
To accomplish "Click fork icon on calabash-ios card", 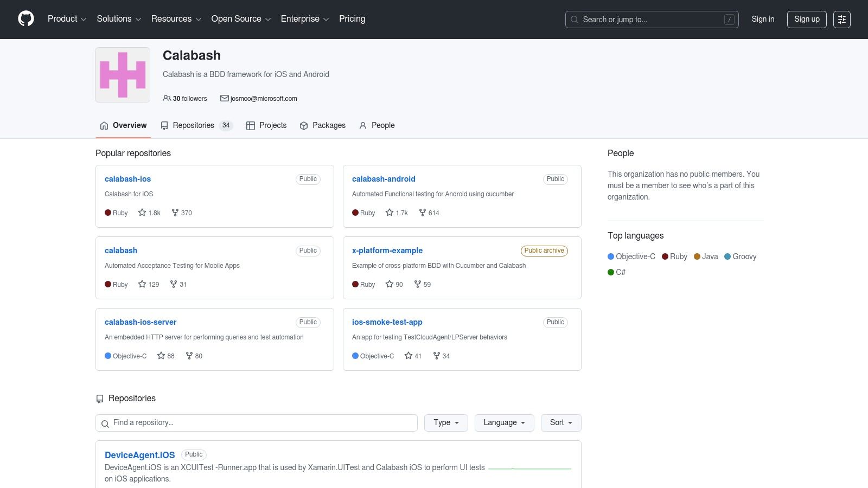I will point(175,213).
